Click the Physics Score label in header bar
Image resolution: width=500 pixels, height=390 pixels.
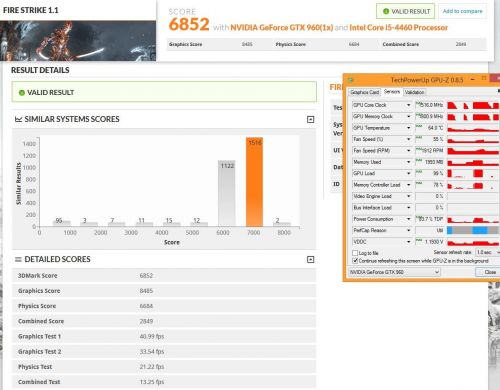click(x=291, y=44)
